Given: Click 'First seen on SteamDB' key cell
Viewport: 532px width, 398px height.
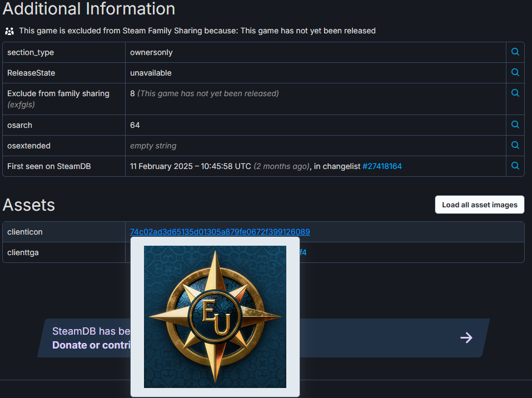Looking at the screenshot, I should click(64, 166).
